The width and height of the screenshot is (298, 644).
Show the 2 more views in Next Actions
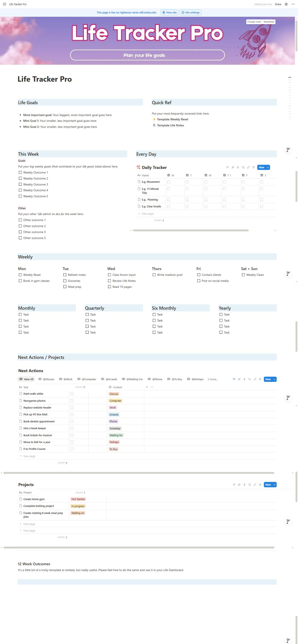tap(212, 379)
